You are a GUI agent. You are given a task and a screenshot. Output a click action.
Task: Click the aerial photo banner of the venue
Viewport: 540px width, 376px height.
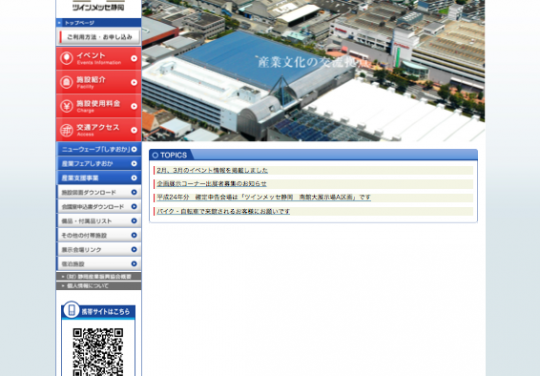pyautogui.click(x=313, y=70)
